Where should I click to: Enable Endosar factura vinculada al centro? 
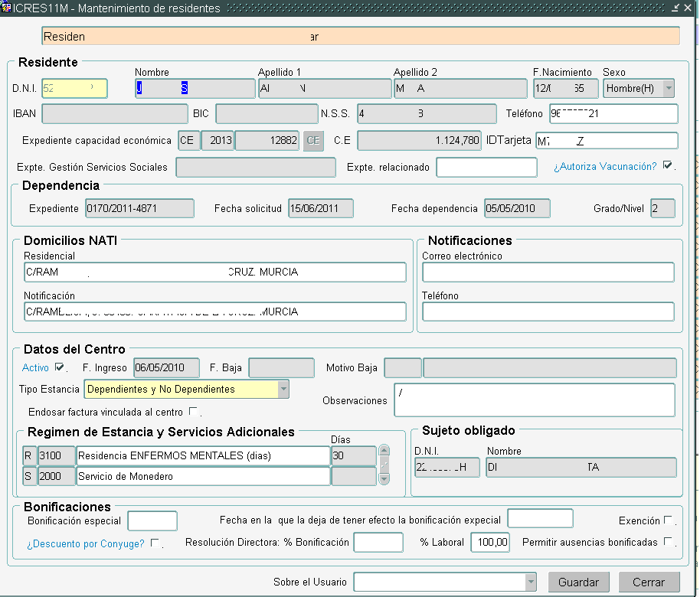(193, 412)
